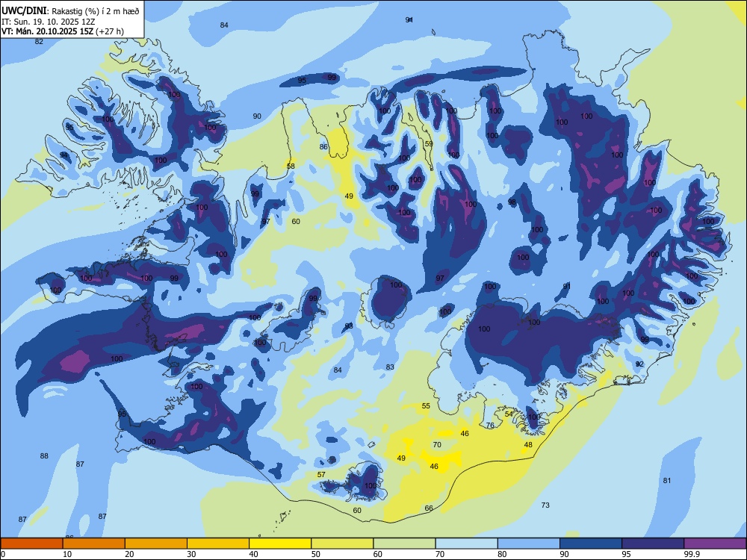Click the map humidity value '66'
Screen dimensions: 747x560
click(429, 508)
